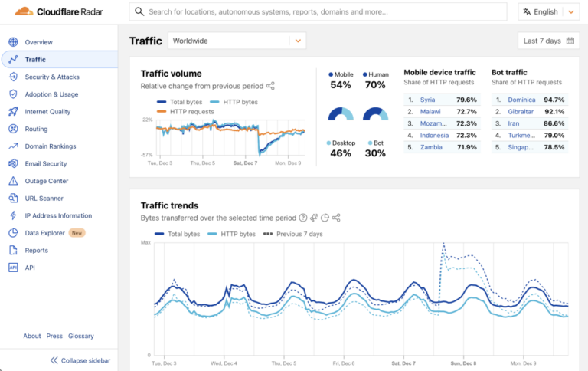The height and width of the screenshot is (371, 588).
Task: Open the Iran bot traffic link
Action: click(514, 123)
